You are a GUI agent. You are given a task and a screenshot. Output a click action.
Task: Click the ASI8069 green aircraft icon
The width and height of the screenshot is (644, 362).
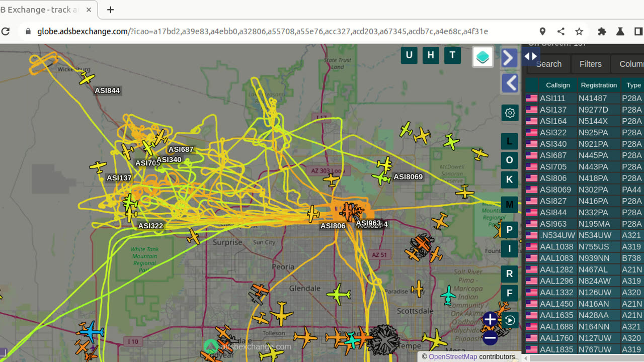tap(382, 177)
